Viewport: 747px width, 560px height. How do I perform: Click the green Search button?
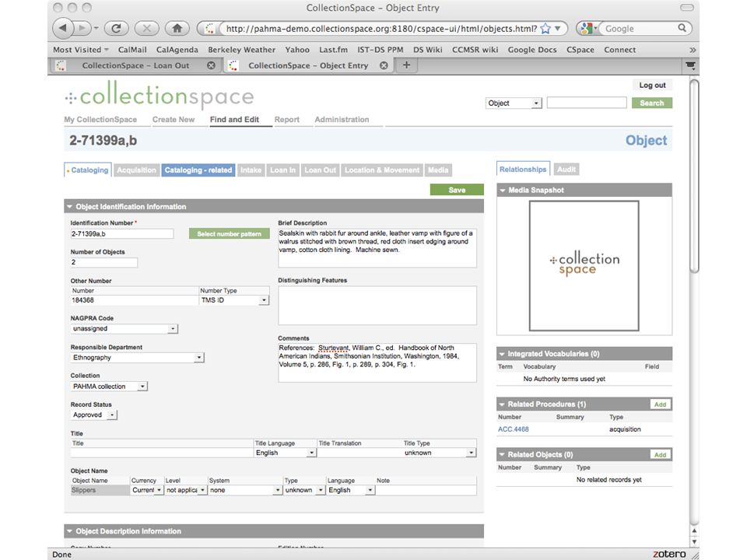(x=652, y=103)
